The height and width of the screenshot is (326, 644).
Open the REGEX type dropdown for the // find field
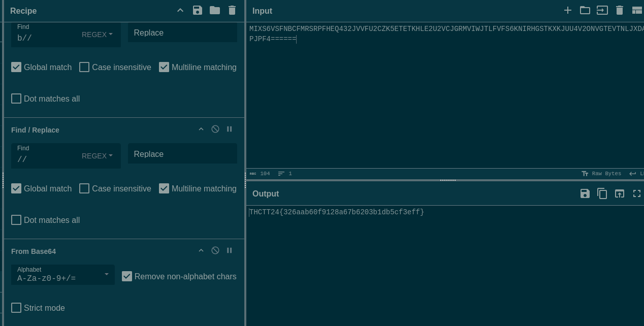click(97, 156)
